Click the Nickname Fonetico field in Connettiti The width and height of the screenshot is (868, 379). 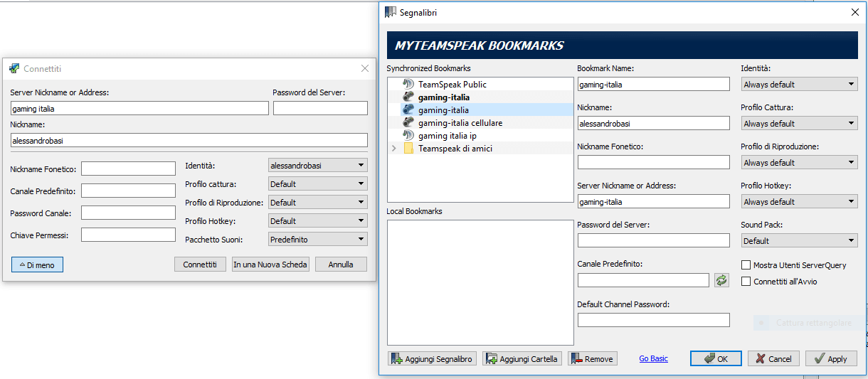[x=128, y=168]
